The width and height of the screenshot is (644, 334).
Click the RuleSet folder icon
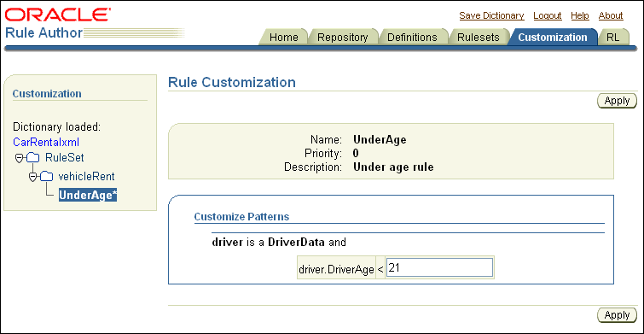pyautogui.click(x=33, y=158)
